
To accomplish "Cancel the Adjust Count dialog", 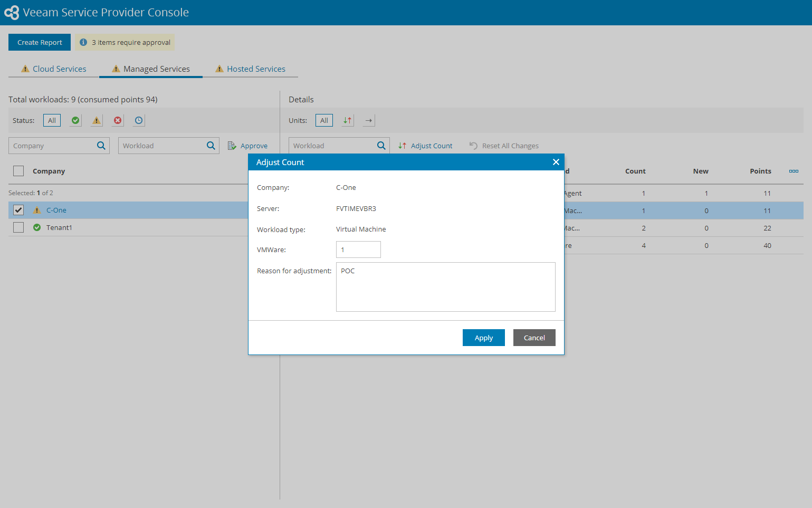I will point(534,338).
